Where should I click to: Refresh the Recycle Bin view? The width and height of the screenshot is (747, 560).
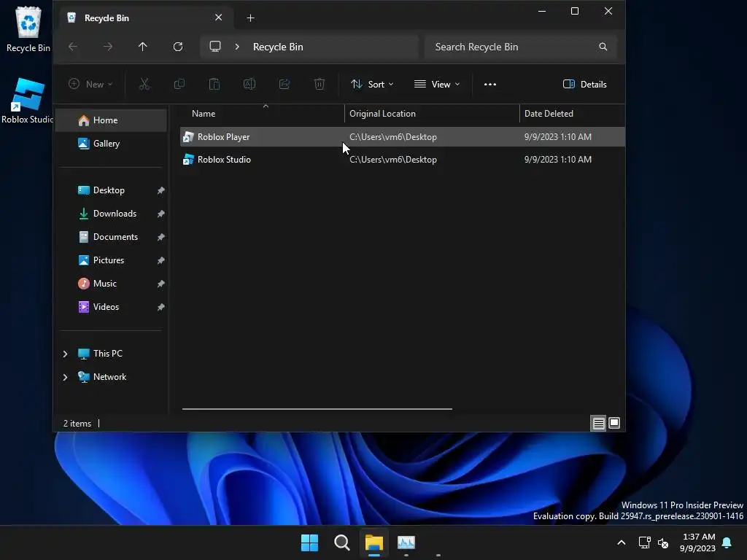pos(178,47)
